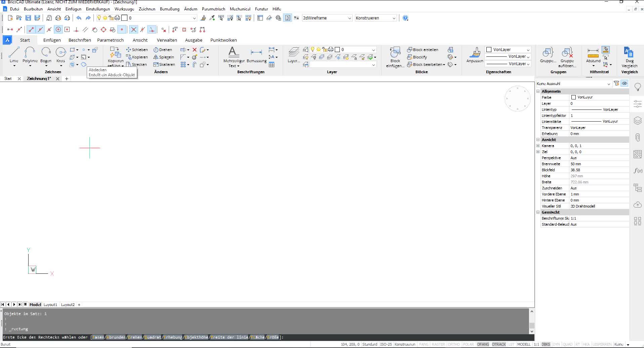Screen dimensions: 644x348
Task: Open the Mehrzeiliger Text tool
Action: [x=234, y=56]
